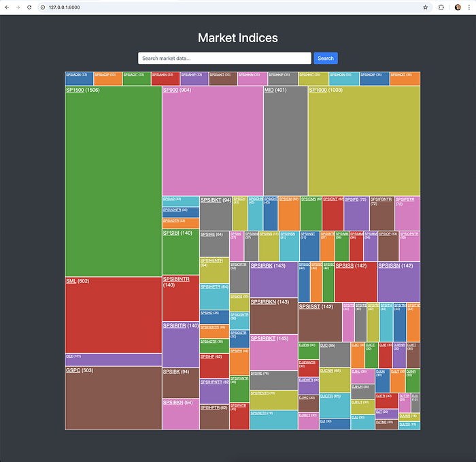Click the browser forward arrow
476x462 pixels.
point(18,7)
